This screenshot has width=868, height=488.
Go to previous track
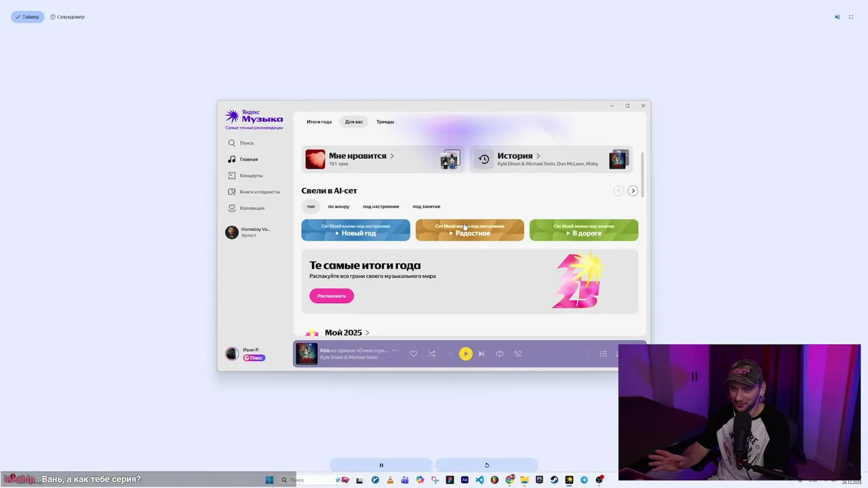(450, 354)
